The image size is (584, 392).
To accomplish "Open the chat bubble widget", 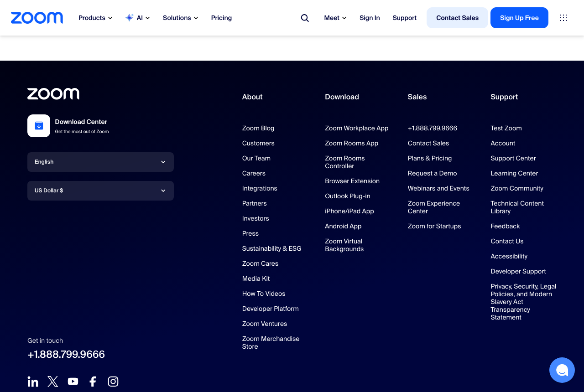I will [x=562, y=370].
